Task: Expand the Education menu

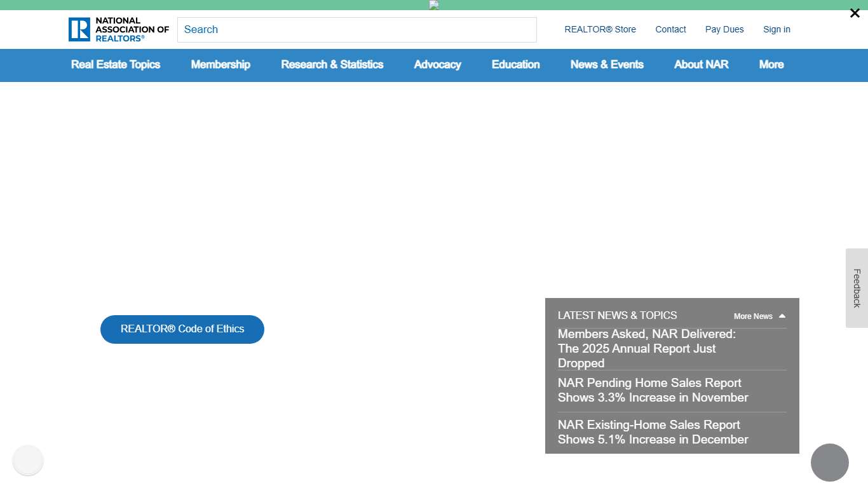Action: pyautogui.click(x=515, y=65)
